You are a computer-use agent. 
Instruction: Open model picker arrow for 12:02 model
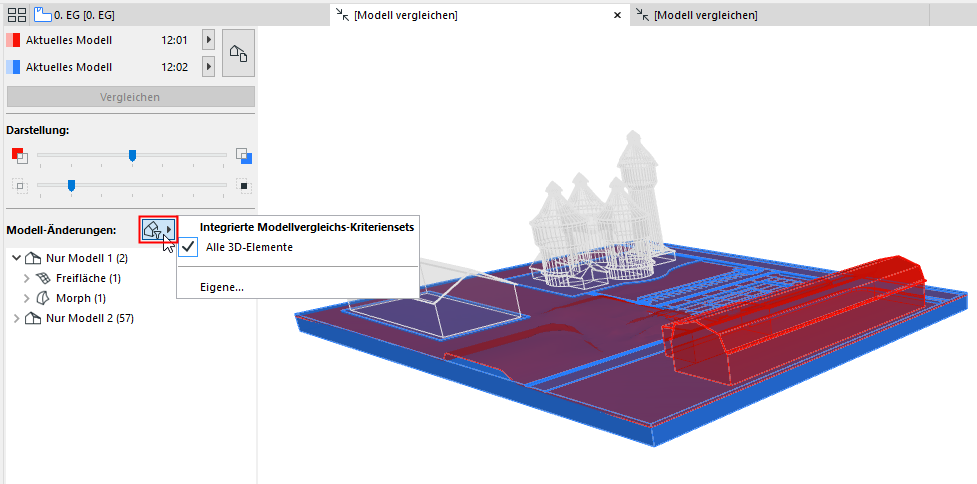click(208, 67)
